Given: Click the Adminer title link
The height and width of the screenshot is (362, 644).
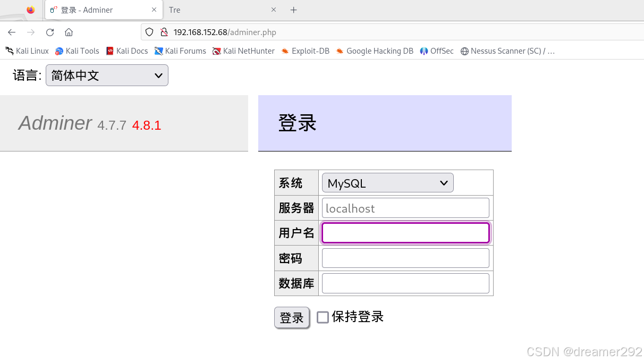Looking at the screenshot, I should [55, 123].
